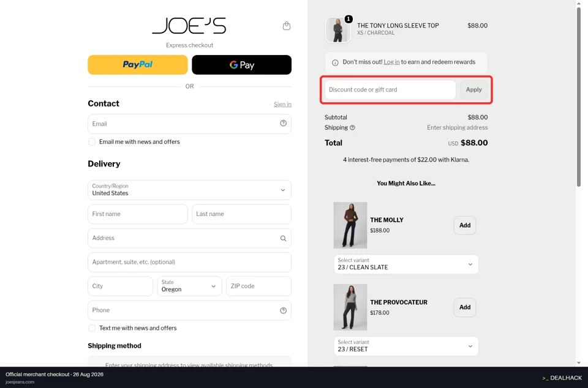Focus the Address input field

pyautogui.click(x=189, y=238)
